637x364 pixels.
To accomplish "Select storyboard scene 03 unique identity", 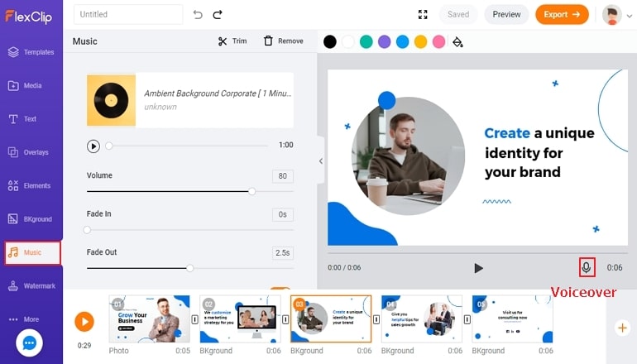I will [x=331, y=318].
